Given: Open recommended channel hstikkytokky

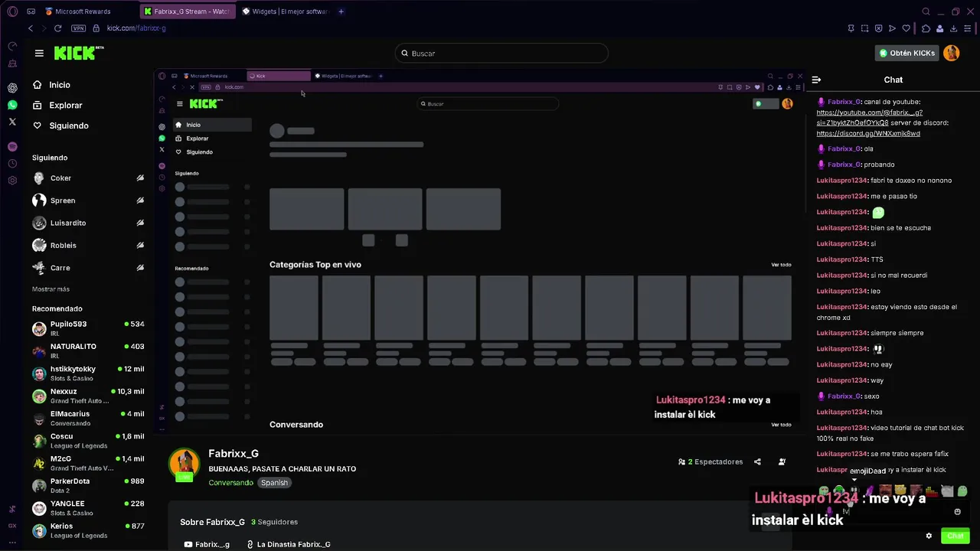Looking at the screenshot, I should pos(88,373).
